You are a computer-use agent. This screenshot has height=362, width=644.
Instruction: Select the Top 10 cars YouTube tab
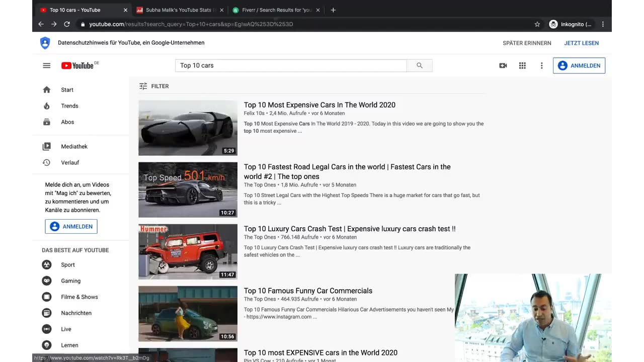83,10
